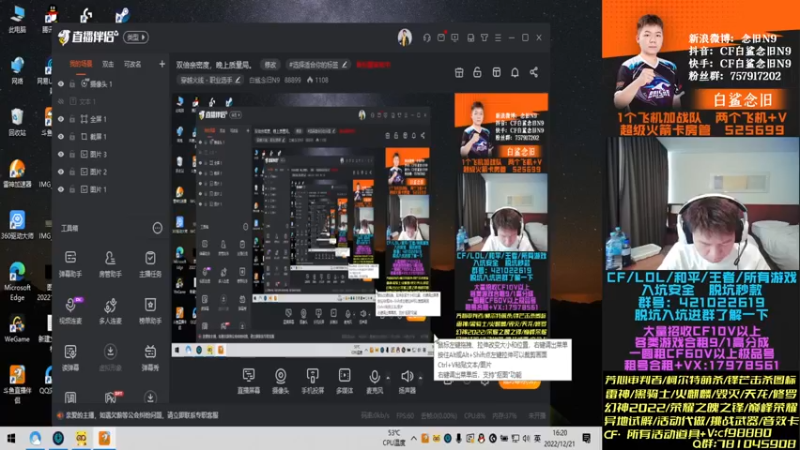Lock the 摄像头 1 source
This screenshot has height=450, width=800.
[x=72, y=84]
